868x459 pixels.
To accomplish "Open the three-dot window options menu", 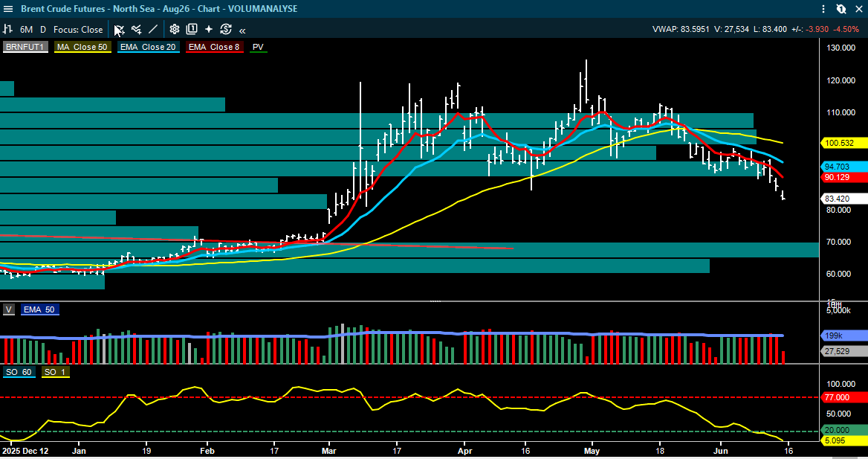I will click(823, 9).
